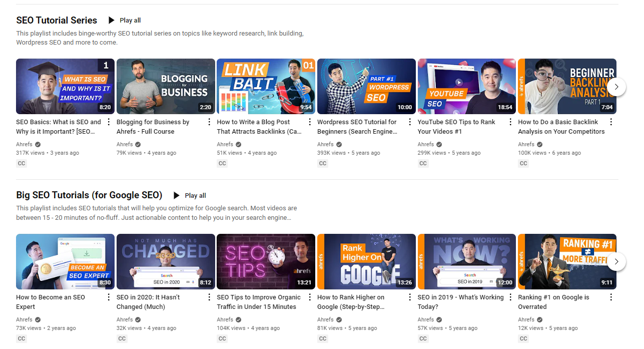Open the SEO Tutorial Series playlist title

(57, 21)
